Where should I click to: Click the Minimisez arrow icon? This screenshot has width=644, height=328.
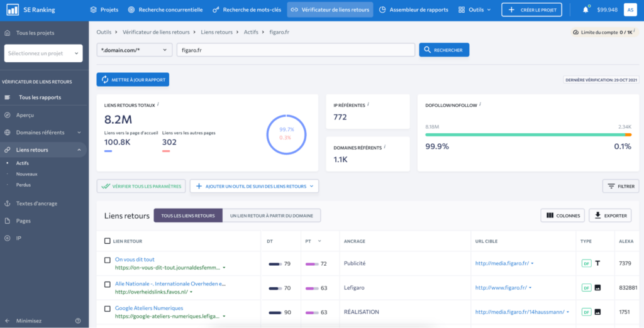point(7,320)
